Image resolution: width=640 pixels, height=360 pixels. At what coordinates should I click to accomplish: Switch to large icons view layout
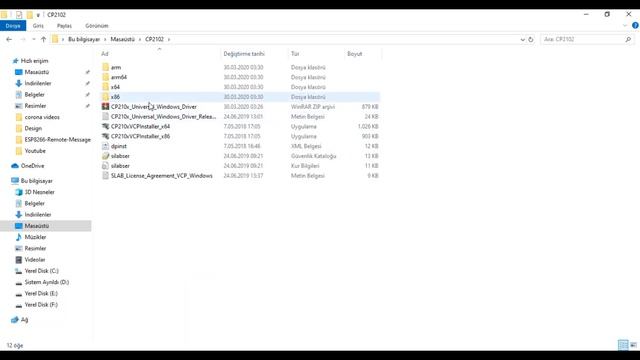point(633,345)
